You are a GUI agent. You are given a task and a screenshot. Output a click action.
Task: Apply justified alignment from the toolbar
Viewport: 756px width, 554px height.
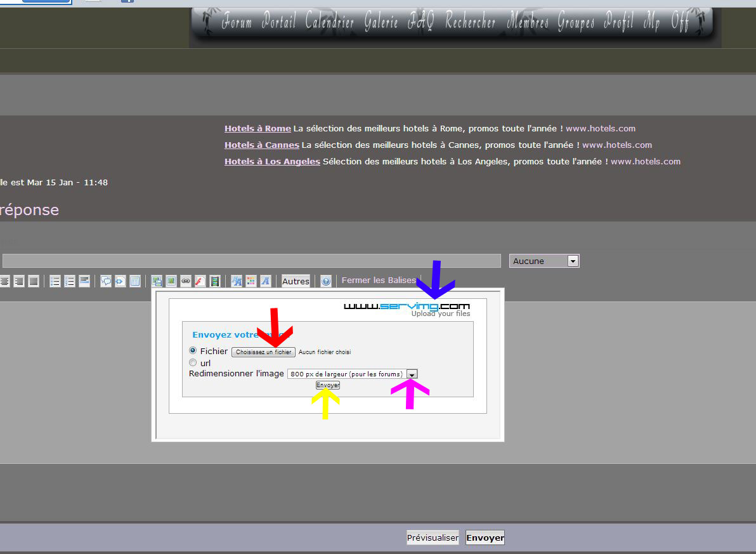[x=33, y=281]
